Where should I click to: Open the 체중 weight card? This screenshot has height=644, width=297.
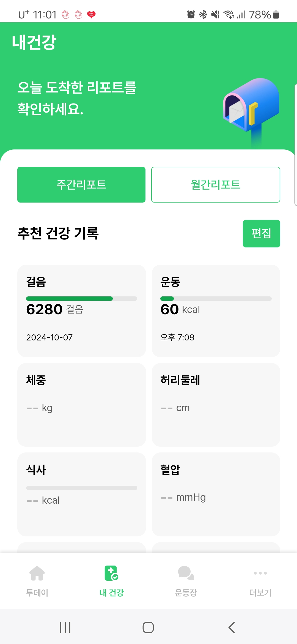pyautogui.click(x=81, y=405)
